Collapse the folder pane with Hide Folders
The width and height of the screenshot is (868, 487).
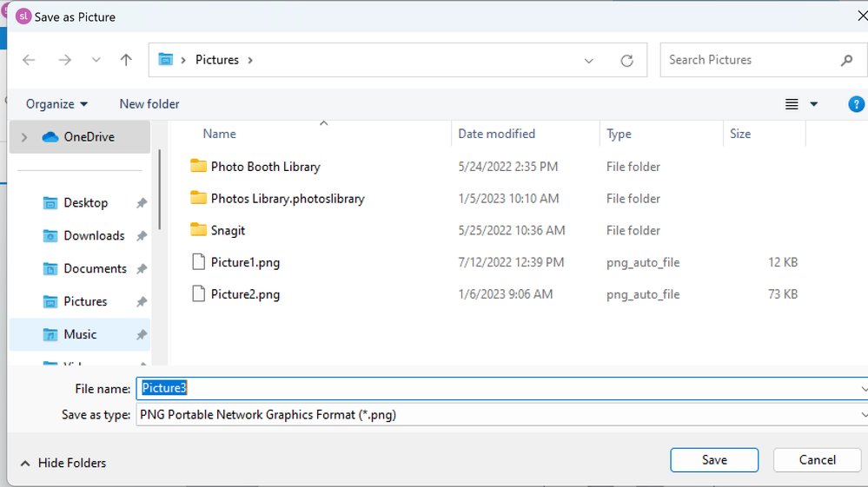click(x=63, y=464)
